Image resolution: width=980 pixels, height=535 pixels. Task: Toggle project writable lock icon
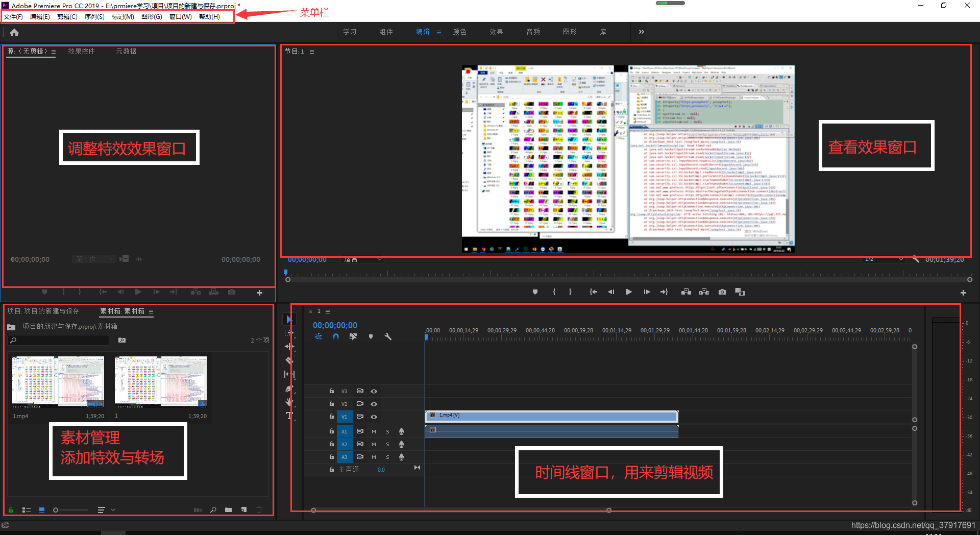click(x=11, y=510)
